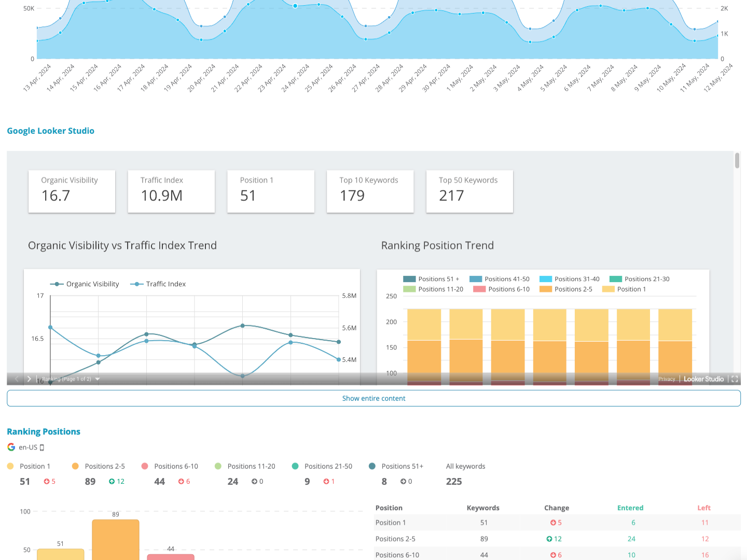Toggle Looker Studio fullscreen mode icon
Screen dimensions: 747x560
735,379
